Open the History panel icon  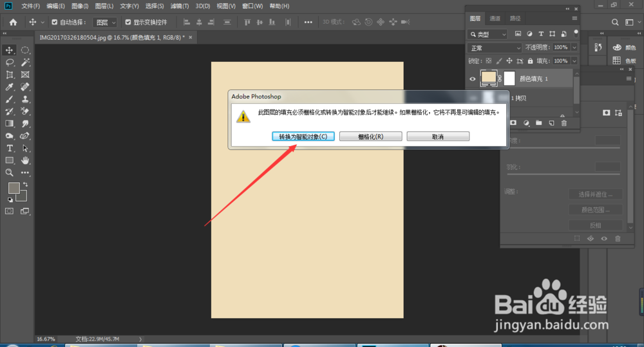(598, 47)
